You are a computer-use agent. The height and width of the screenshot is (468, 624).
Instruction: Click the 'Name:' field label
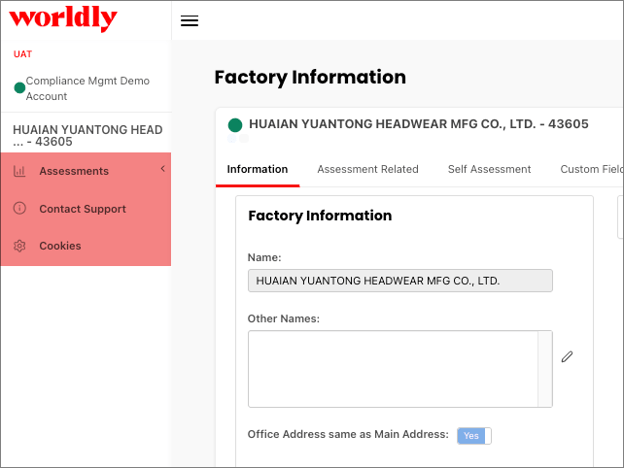pyautogui.click(x=264, y=257)
